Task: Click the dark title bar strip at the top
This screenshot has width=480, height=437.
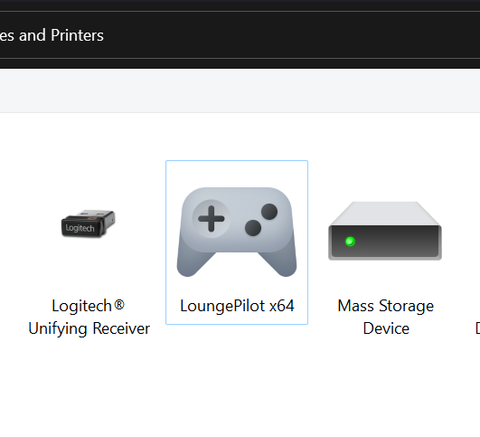Action: [240, 5]
